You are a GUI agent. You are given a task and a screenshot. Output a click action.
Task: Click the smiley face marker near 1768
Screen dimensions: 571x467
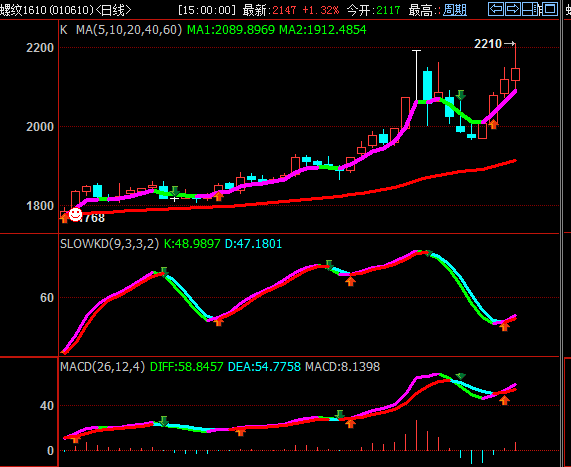pos(75,214)
